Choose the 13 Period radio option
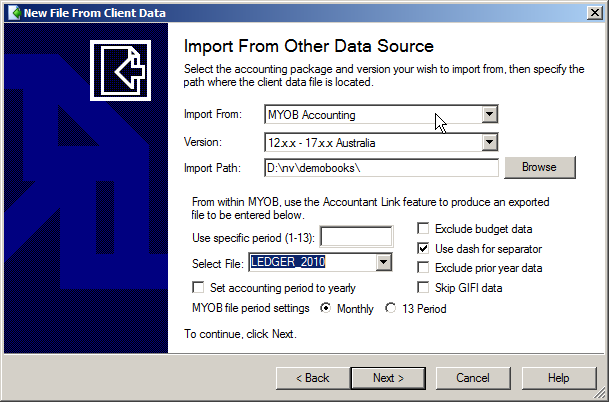The height and width of the screenshot is (402, 609). tap(391, 309)
